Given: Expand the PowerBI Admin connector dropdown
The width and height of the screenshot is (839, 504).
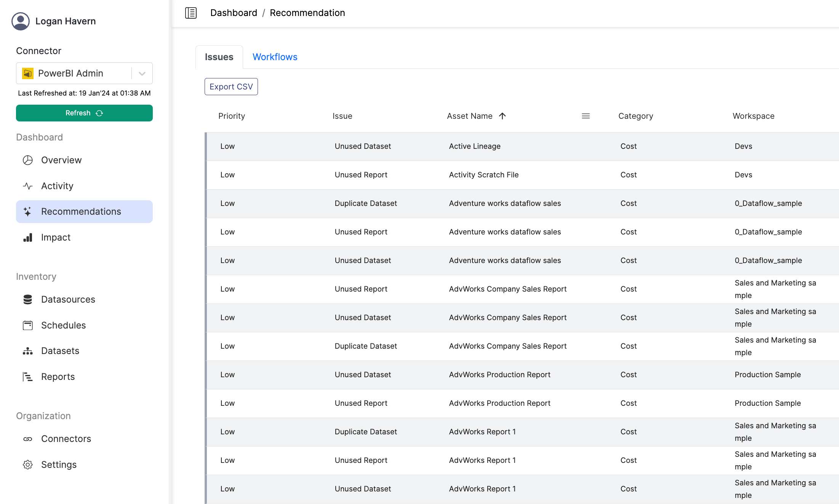Looking at the screenshot, I should coord(142,73).
